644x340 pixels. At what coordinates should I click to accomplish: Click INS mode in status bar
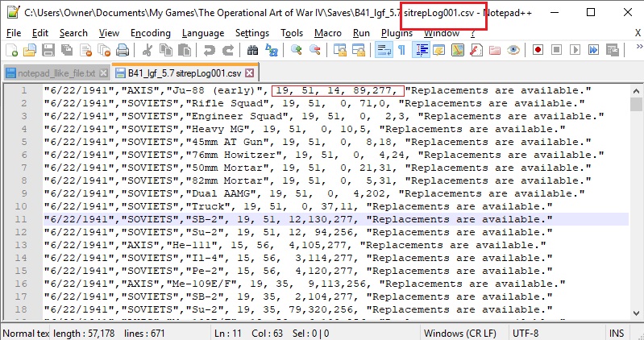point(617,334)
